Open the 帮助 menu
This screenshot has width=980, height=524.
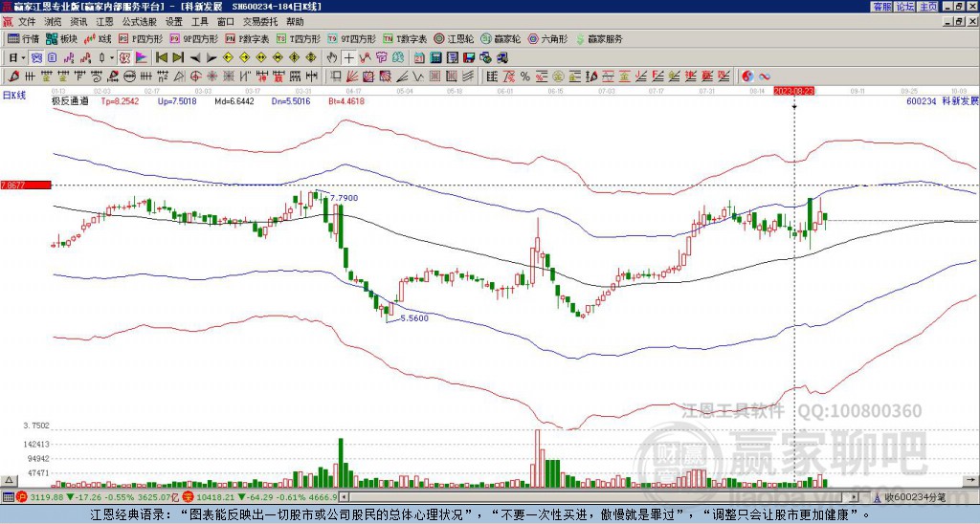(x=295, y=22)
